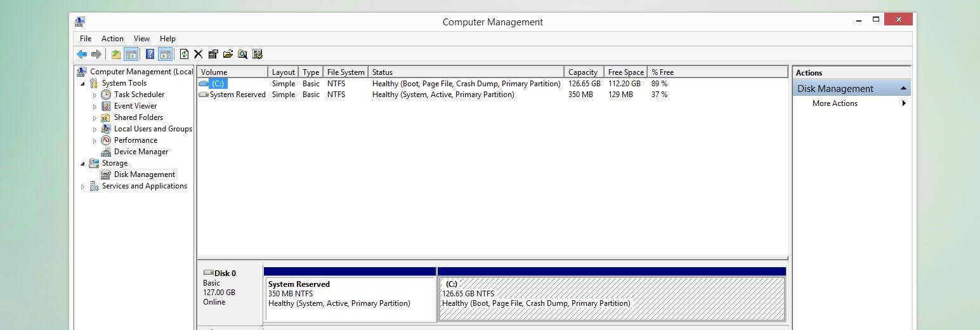Viewport: 980px width, 330px height.
Task: Sort by the Free Space column header
Action: [x=626, y=72]
